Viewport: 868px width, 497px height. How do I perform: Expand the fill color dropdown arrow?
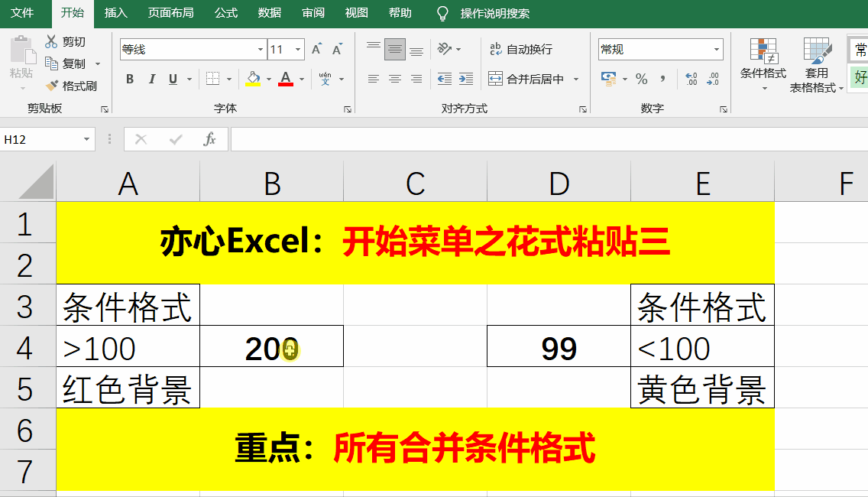pos(269,80)
